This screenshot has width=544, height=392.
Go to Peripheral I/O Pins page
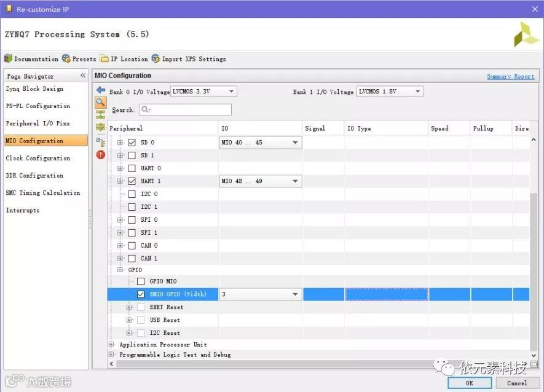pyautogui.click(x=38, y=123)
